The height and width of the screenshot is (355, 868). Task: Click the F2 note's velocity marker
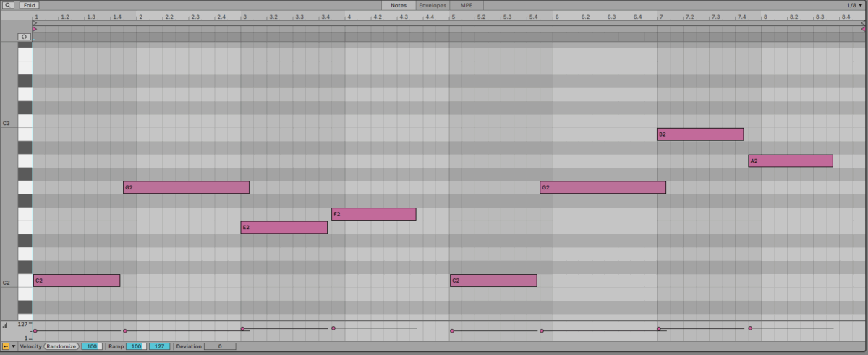(333, 328)
